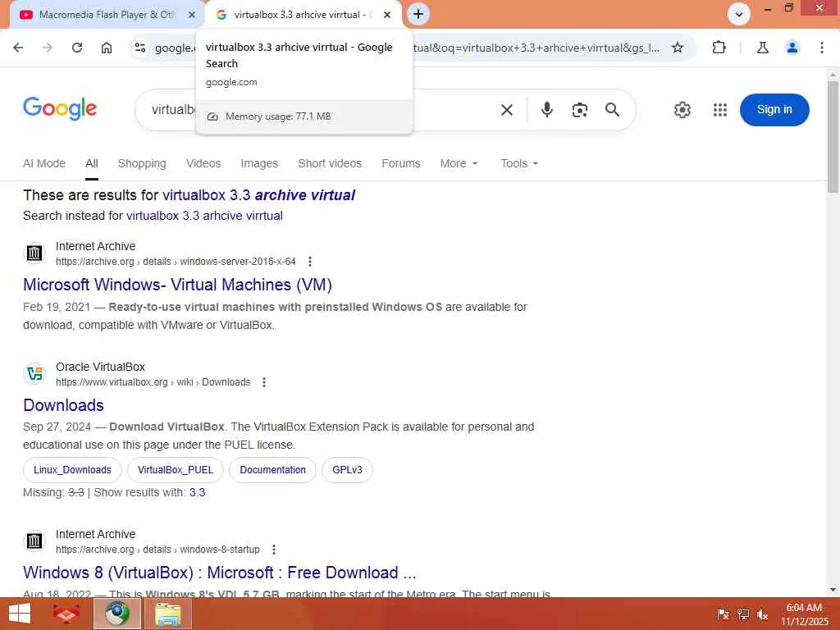Open the VirtualBox_PUEL sitelink chip
This screenshot has width=840, height=630.
tap(176, 470)
